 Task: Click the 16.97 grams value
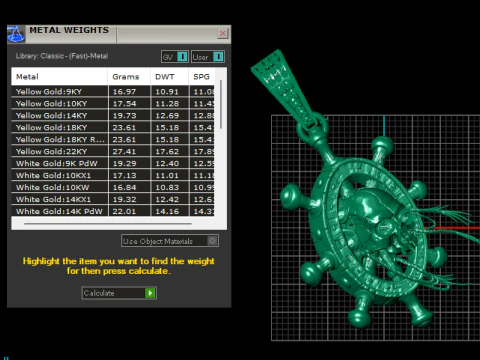coord(124,92)
